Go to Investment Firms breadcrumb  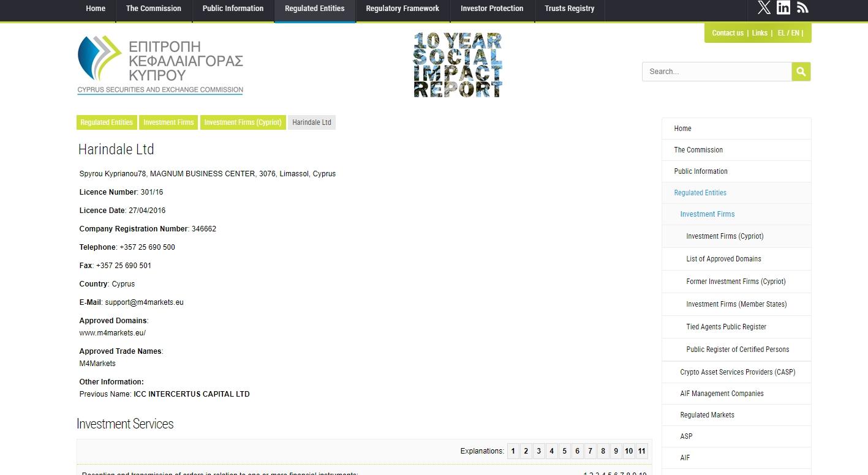[x=168, y=122]
